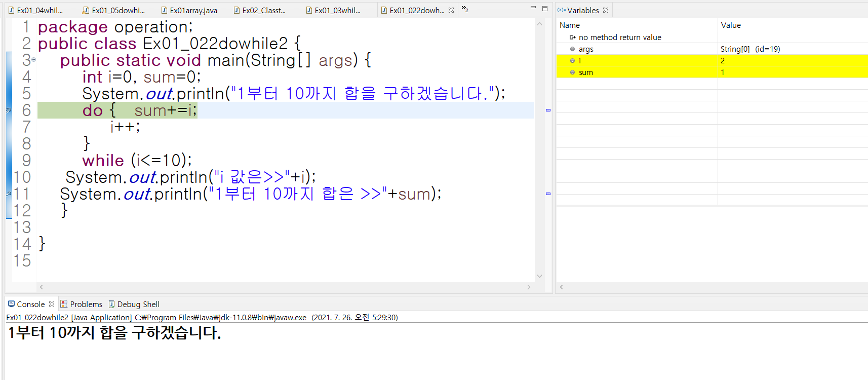
Task: Minimize the editor area
Action: [x=533, y=8]
